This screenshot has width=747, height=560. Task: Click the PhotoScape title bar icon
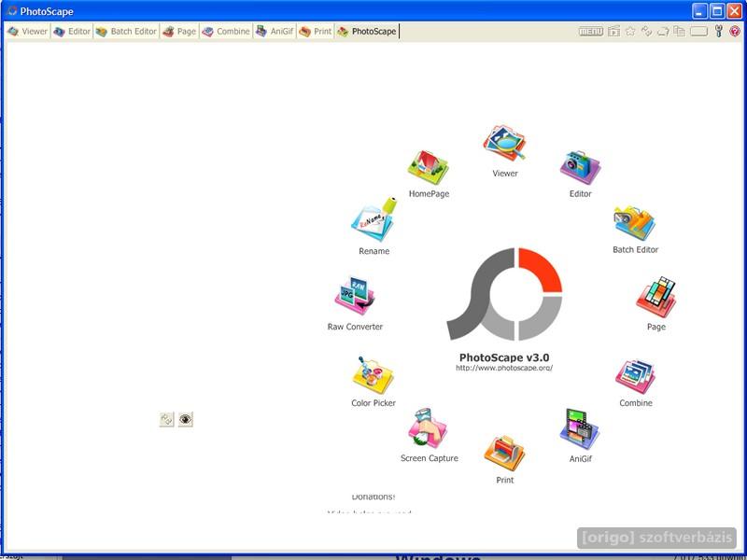(11, 10)
